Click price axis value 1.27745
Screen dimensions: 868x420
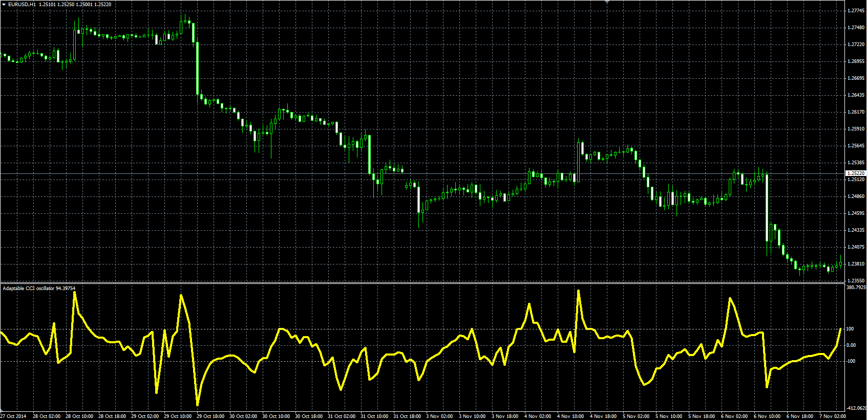[x=856, y=11]
